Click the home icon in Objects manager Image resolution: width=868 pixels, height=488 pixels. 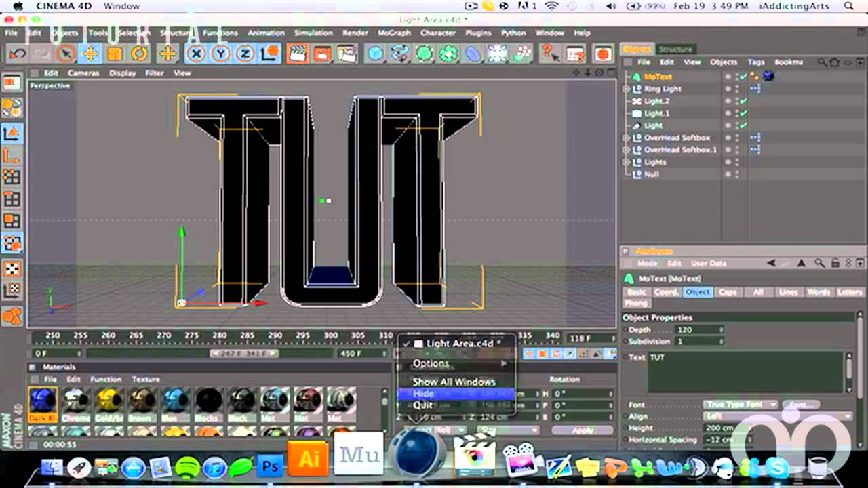(x=835, y=62)
